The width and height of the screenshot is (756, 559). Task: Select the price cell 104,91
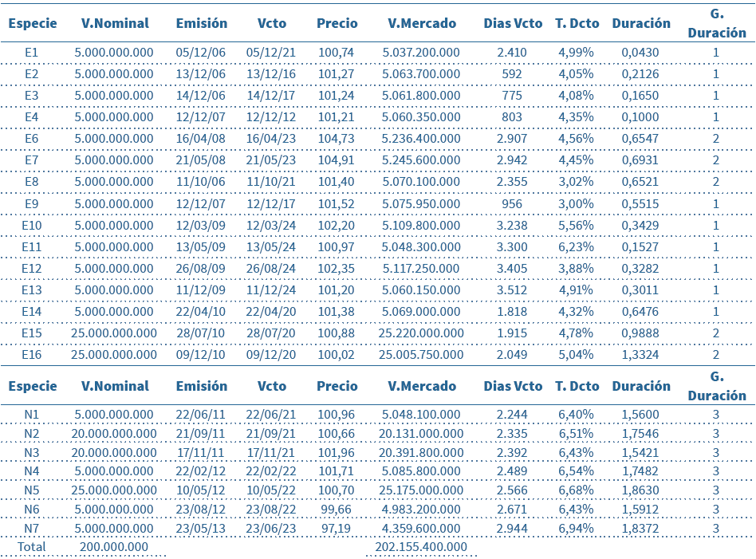[336, 160]
